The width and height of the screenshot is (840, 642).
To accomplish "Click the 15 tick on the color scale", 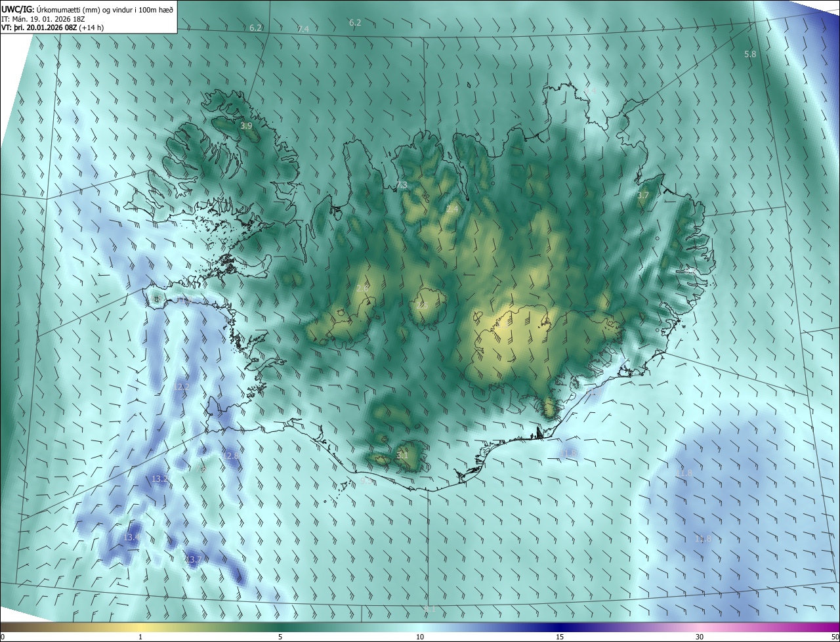I will click(560, 637).
